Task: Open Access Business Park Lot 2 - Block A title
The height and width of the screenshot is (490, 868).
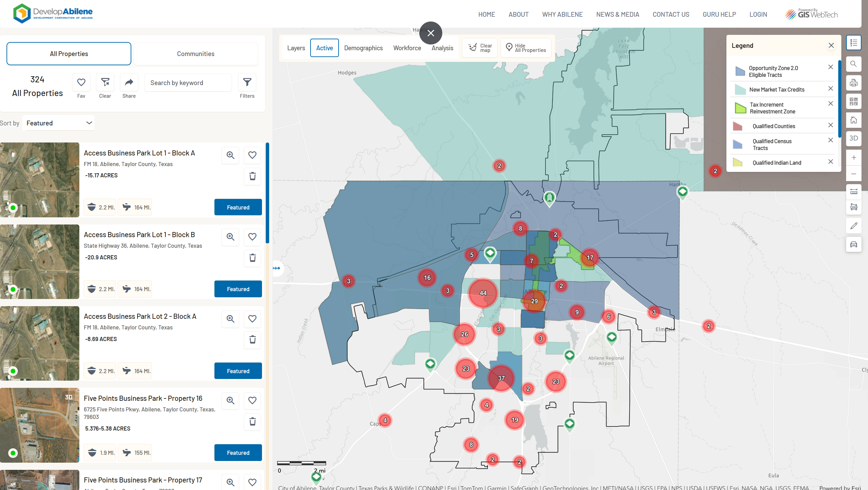Action: coord(140,316)
